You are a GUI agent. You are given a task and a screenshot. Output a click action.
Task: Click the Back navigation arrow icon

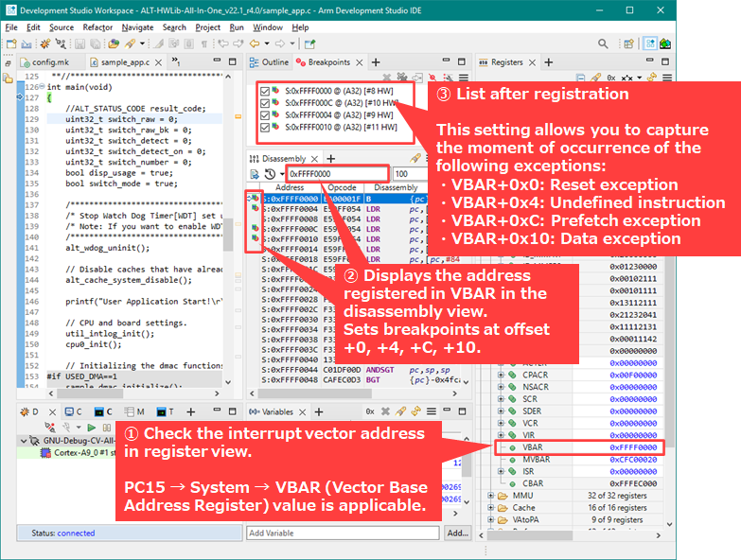click(x=255, y=44)
